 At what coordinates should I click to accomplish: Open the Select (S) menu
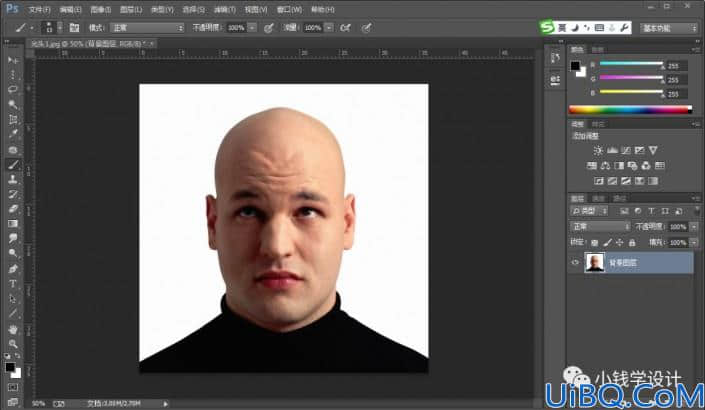point(193,9)
